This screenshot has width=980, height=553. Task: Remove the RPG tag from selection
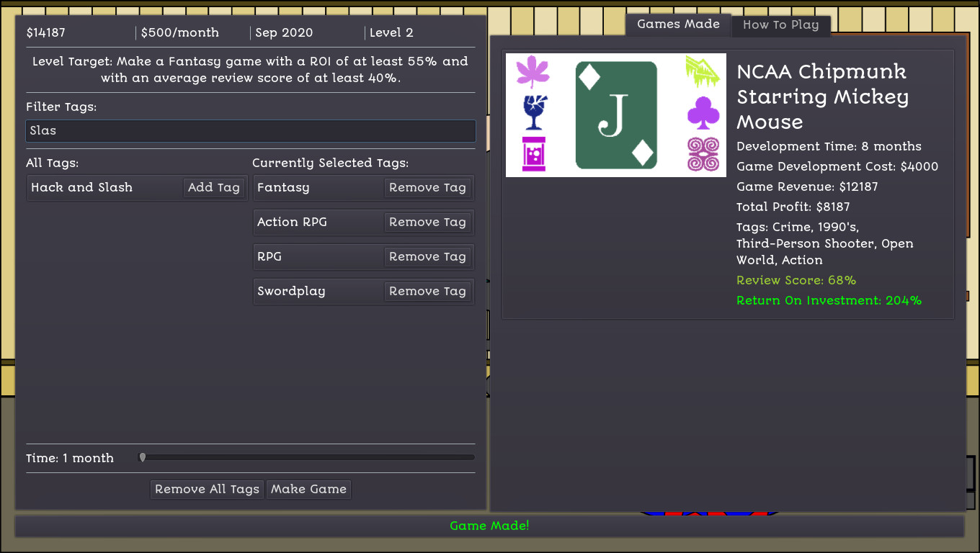click(427, 256)
